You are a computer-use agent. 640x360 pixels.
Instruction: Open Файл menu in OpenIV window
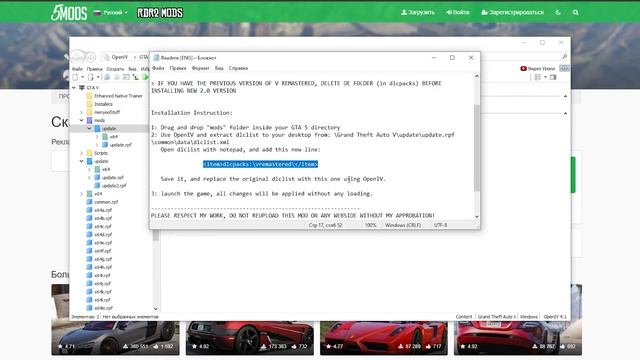pyautogui.click(x=77, y=69)
